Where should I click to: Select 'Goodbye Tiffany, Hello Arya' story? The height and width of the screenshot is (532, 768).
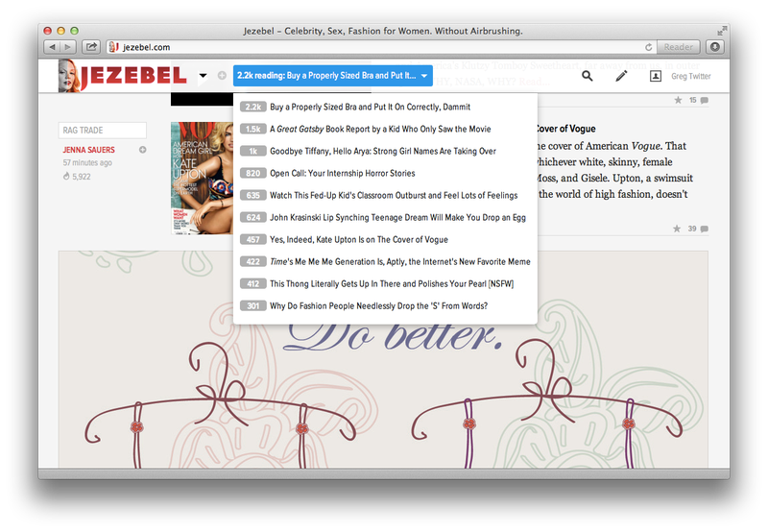382,151
